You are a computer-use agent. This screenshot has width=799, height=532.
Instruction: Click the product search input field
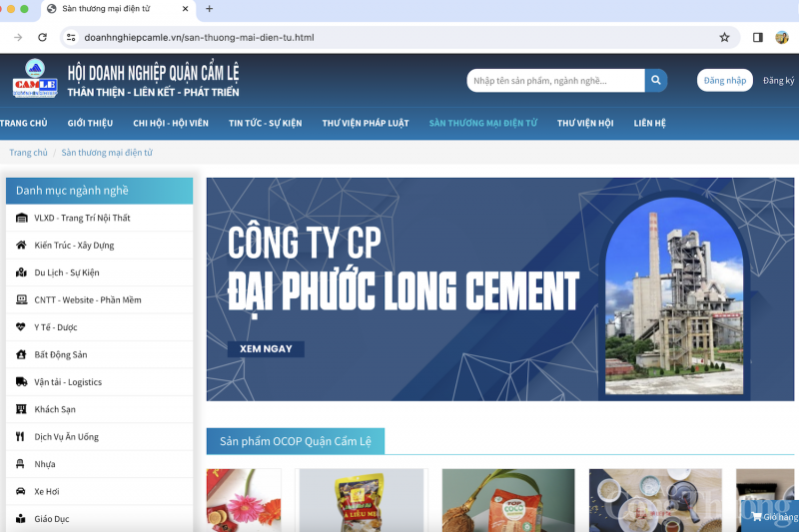[555, 81]
